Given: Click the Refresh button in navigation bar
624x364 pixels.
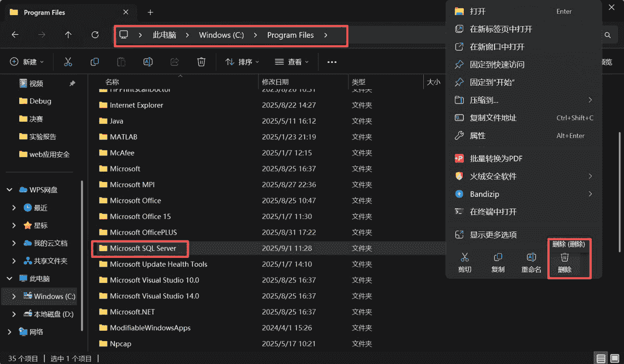Looking at the screenshot, I should click(95, 35).
